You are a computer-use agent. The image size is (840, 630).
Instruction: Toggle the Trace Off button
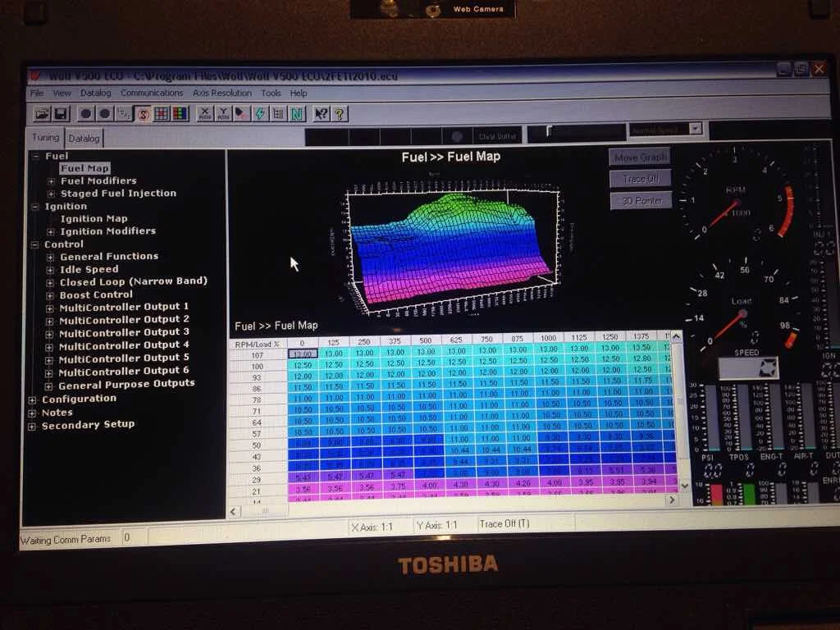(x=641, y=178)
